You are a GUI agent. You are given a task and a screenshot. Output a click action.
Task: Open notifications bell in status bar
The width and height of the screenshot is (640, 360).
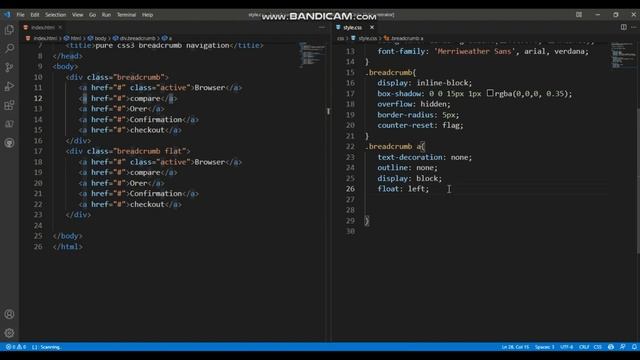(x=634, y=347)
